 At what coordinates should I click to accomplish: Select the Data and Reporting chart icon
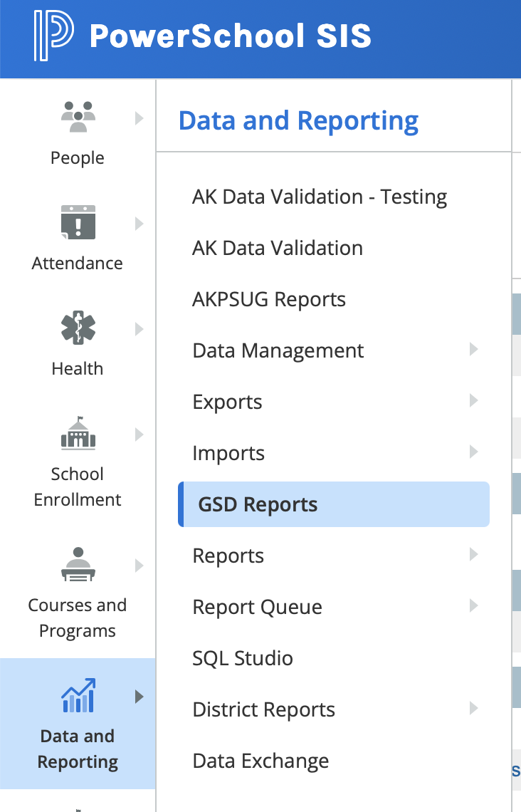[78, 696]
